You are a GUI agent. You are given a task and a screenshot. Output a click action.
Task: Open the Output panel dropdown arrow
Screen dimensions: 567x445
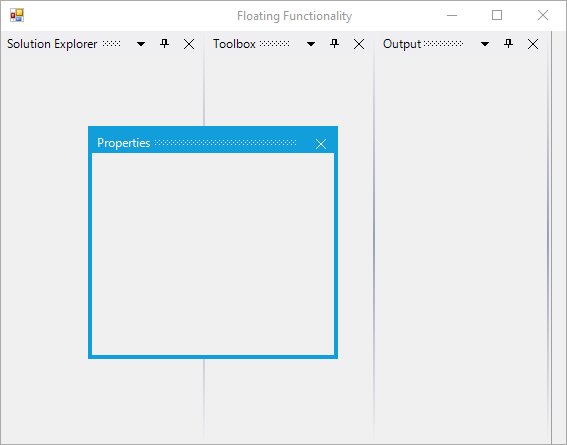pos(485,44)
